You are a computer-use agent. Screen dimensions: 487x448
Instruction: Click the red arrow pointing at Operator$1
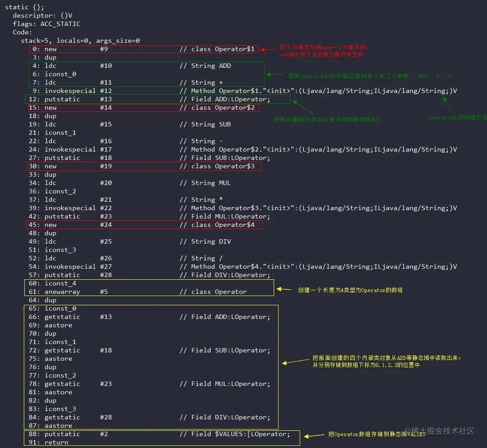point(268,49)
